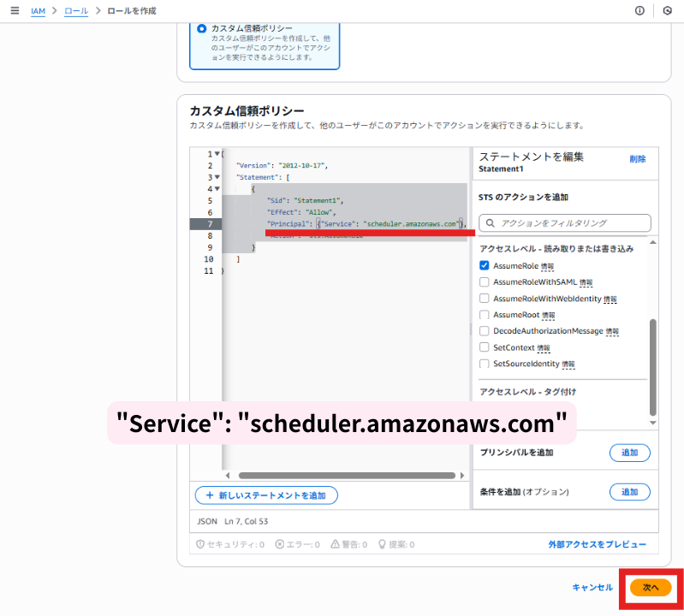
Task: Open the hexagon settings icon
Action: point(668,10)
